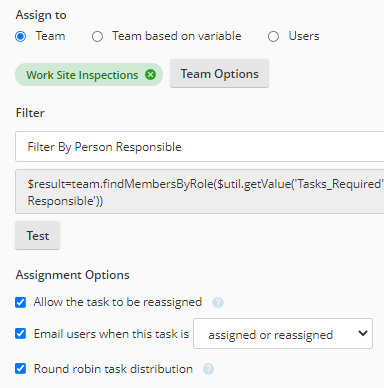Select the Team radio button

coord(20,36)
